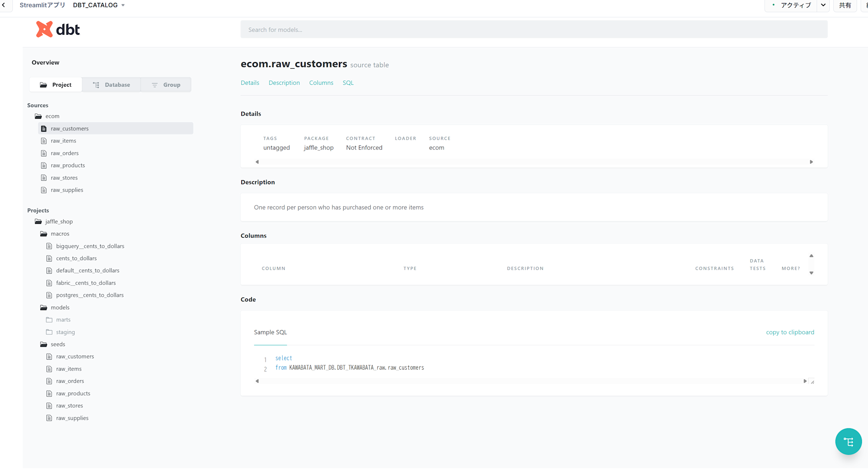Open DBT_CATALOG app name dropdown
Viewport: 868px width, 470px height.
click(123, 5)
